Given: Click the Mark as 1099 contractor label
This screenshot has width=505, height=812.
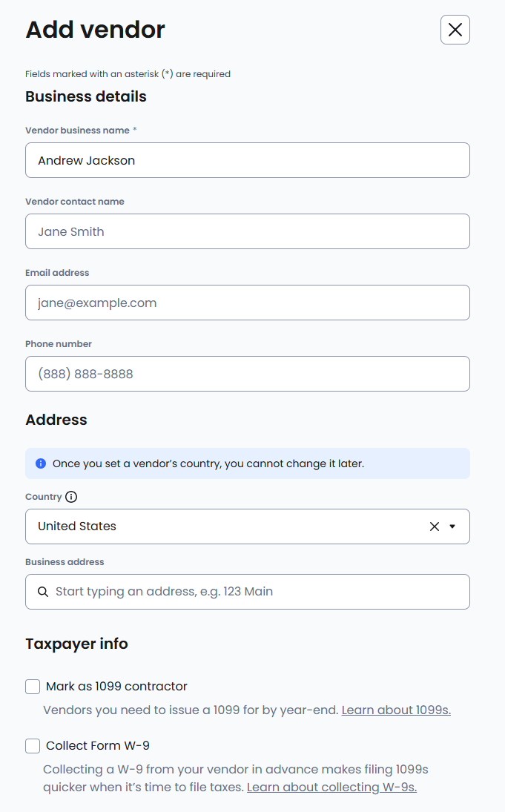Looking at the screenshot, I should point(116,687).
